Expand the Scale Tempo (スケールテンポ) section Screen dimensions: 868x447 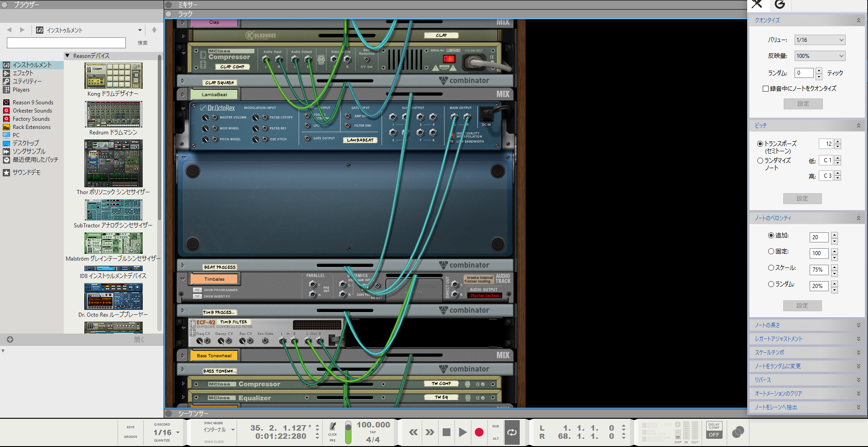pyautogui.click(x=858, y=353)
